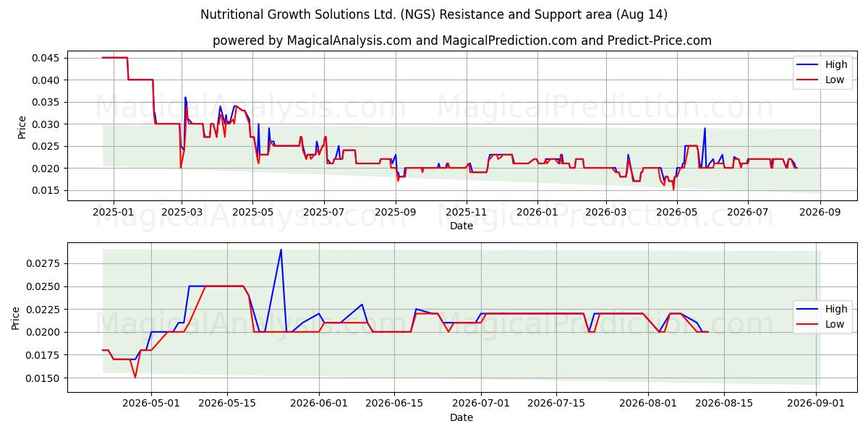868x434 pixels.
Task: Click the 2026-08-01 date tick label
Action: [649, 404]
